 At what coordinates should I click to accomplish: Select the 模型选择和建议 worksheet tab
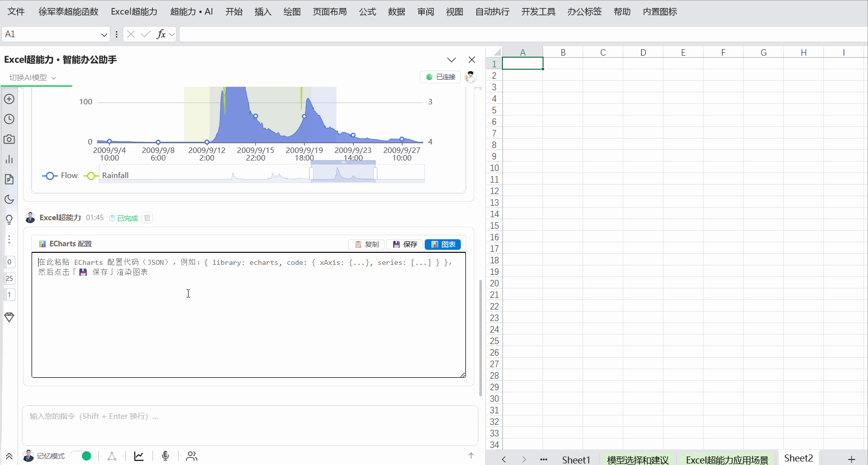638,459
